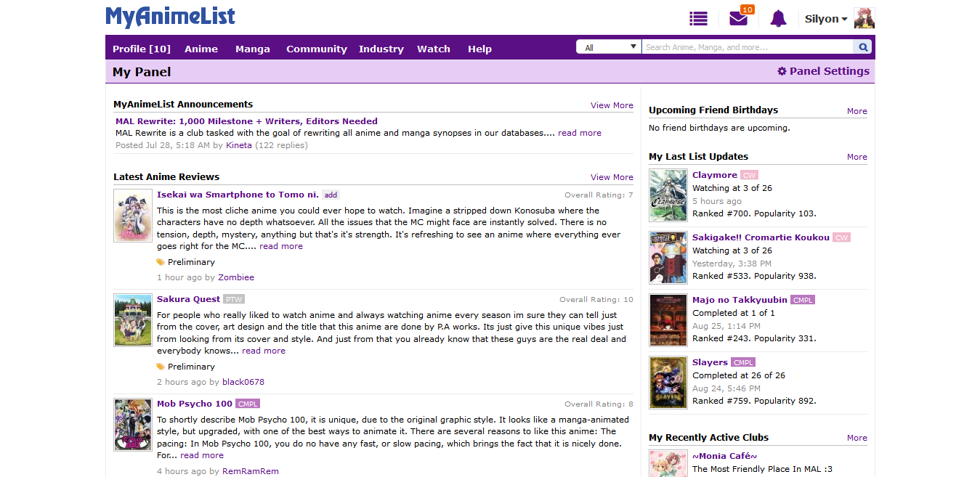980x477 pixels.
Task: Open the Profile [10] menu
Action: 142,49
